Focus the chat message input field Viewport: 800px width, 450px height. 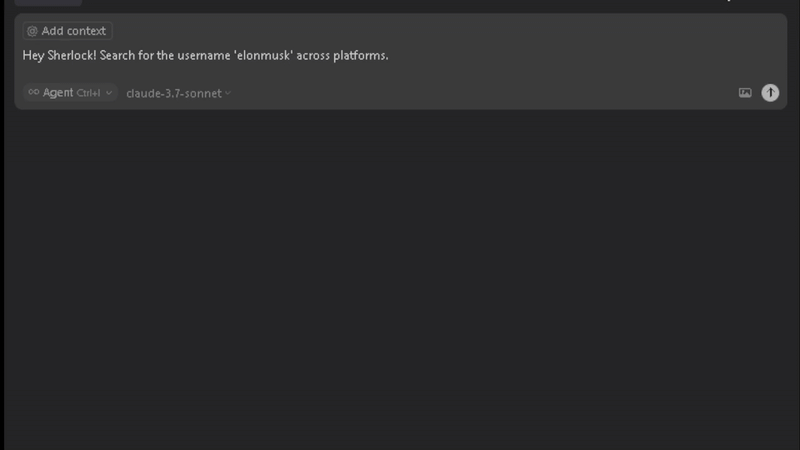401,55
